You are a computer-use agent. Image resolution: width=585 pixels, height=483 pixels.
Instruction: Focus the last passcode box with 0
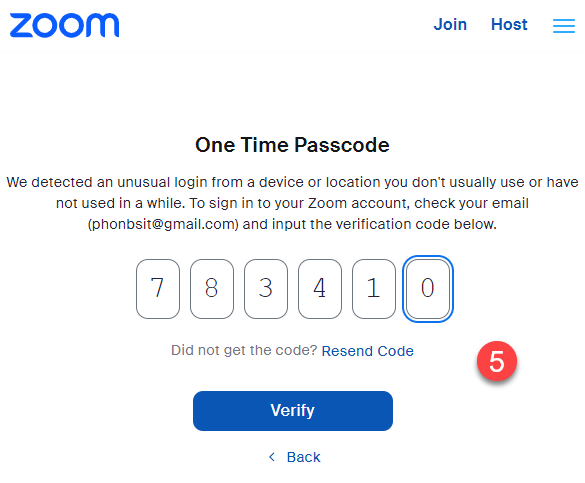[428, 289]
